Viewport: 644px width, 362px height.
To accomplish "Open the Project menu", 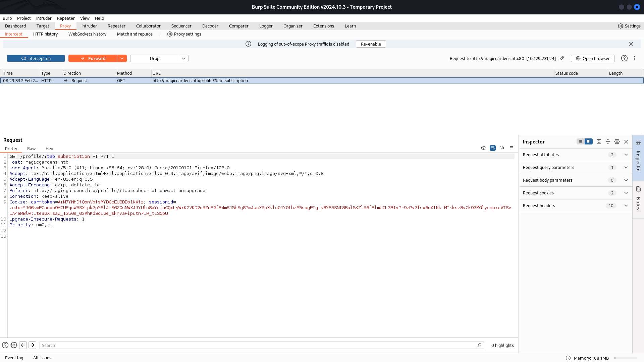I will [24, 18].
